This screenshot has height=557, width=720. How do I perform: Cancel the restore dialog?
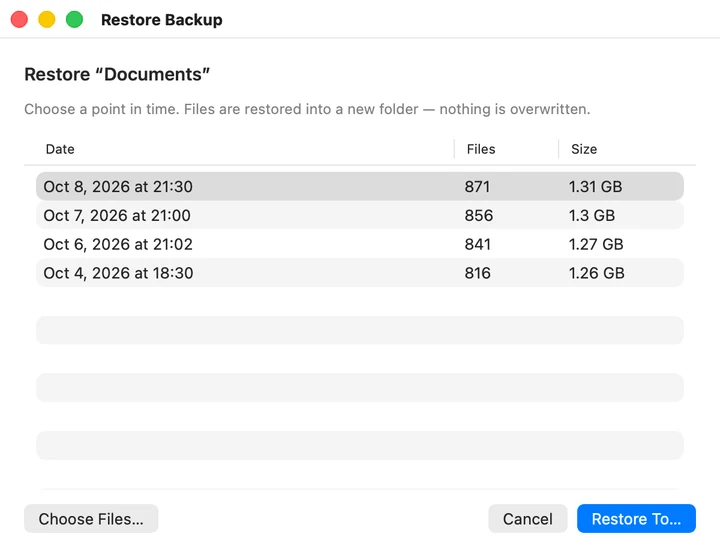pos(528,518)
